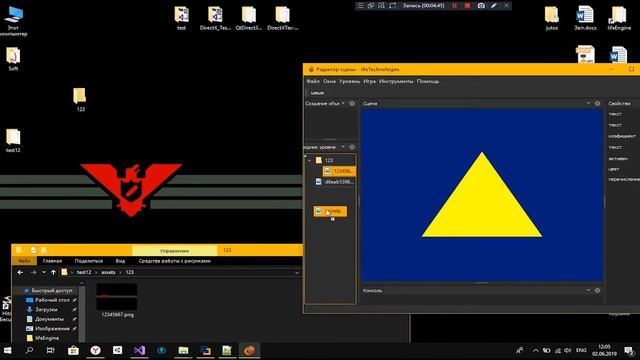
Task: Switch to Visual Studio on taskbar
Action: [x=139, y=350]
